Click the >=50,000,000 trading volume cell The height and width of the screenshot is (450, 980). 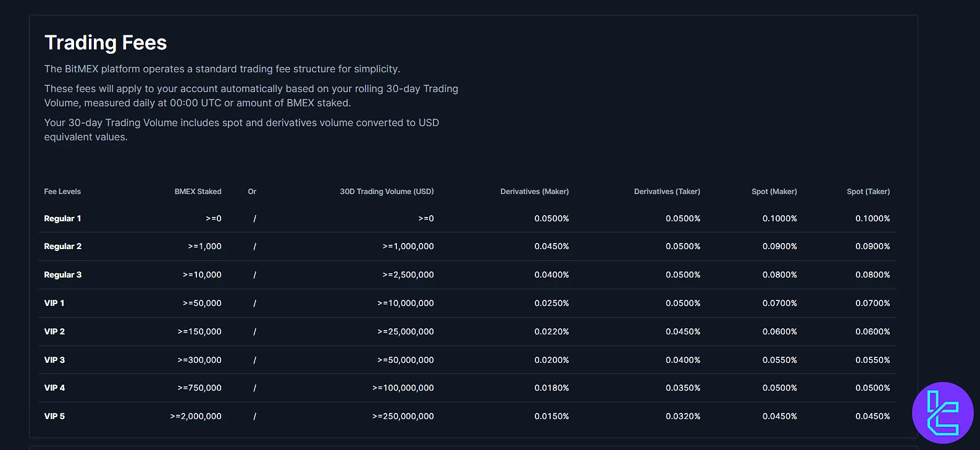point(406,360)
